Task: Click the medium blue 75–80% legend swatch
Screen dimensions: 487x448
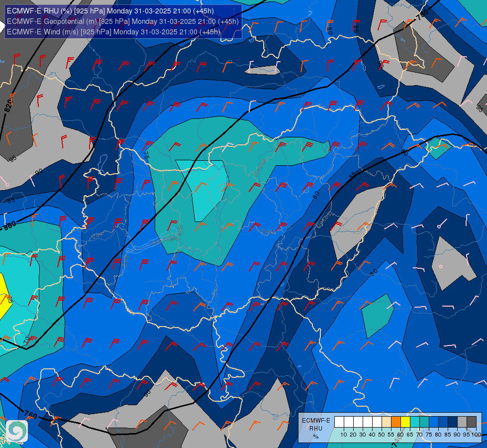Action: pos(434,422)
